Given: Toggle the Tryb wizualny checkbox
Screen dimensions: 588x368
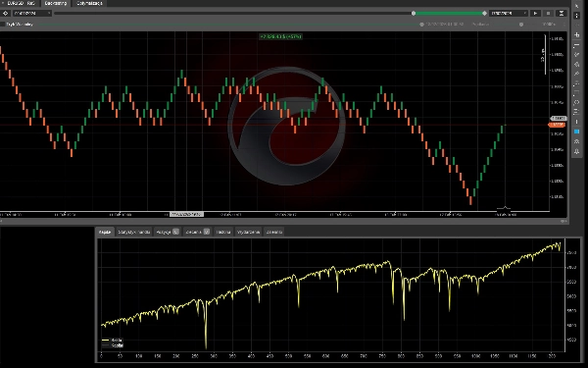Looking at the screenshot, I should 3,24.
